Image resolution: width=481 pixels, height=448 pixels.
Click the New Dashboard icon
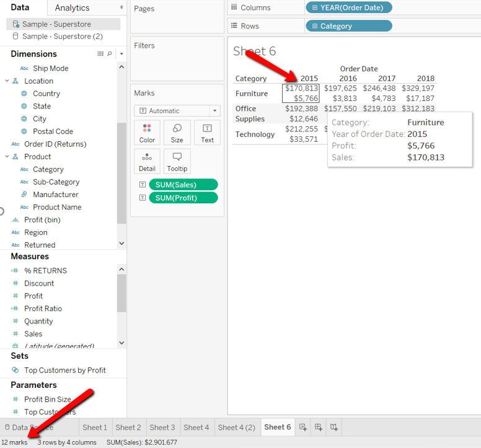pos(319,427)
